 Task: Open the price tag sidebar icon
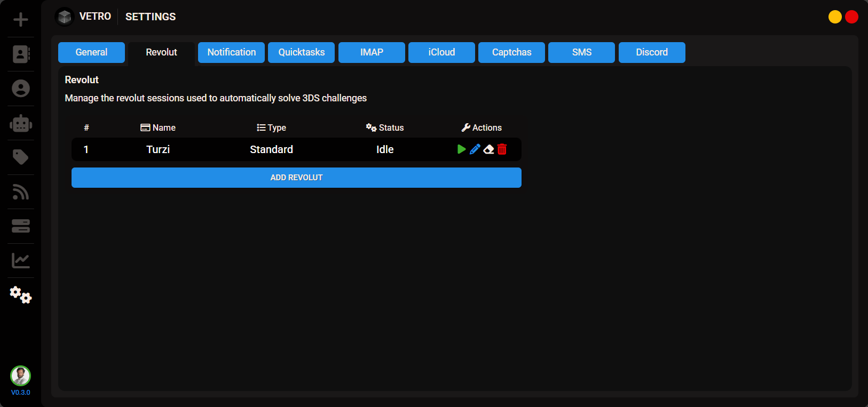[x=21, y=157]
